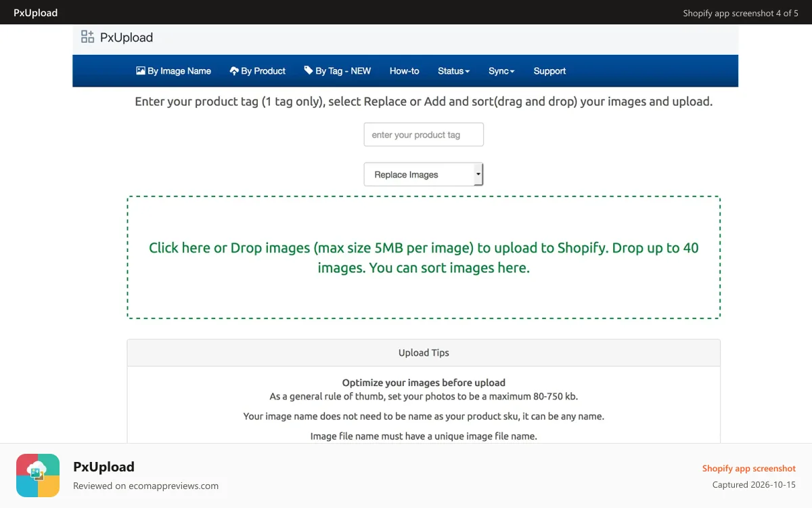The height and width of the screenshot is (508, 812).
Task: Select the By Tag - NEW tab
Action: (x=338, y=71)
